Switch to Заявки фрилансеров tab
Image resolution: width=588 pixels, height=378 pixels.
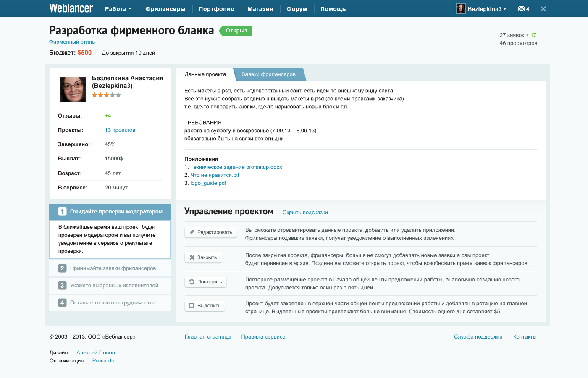(268, 74)
